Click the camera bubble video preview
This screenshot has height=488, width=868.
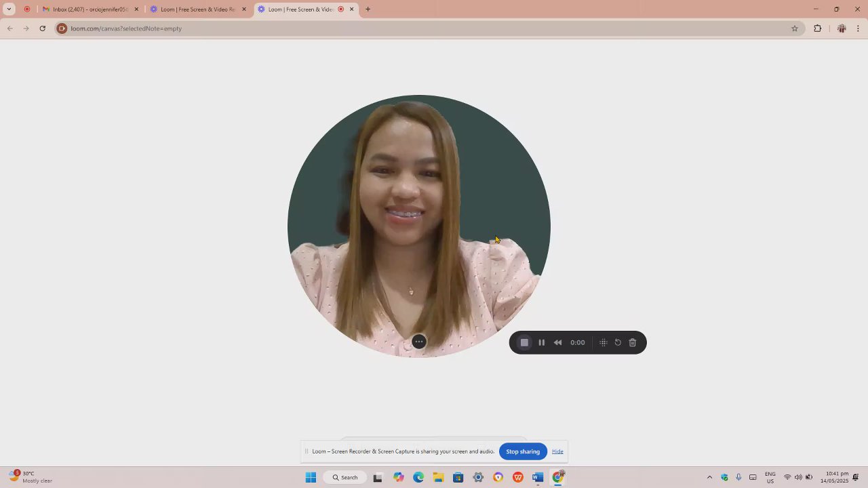point(419,226)
